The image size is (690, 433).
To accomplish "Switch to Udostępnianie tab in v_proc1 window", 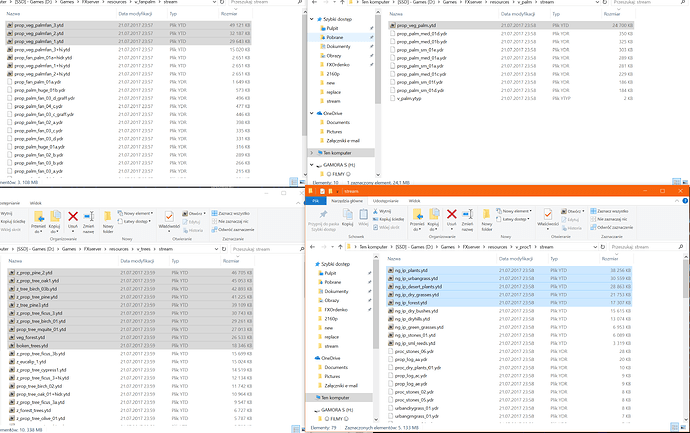I will [386, 201].
